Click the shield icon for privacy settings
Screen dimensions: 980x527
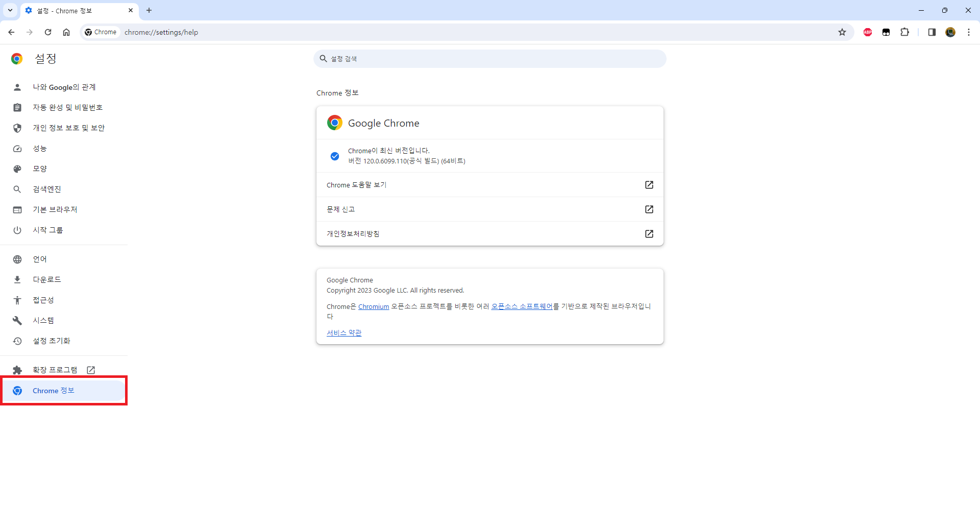[x=17, y=128]
